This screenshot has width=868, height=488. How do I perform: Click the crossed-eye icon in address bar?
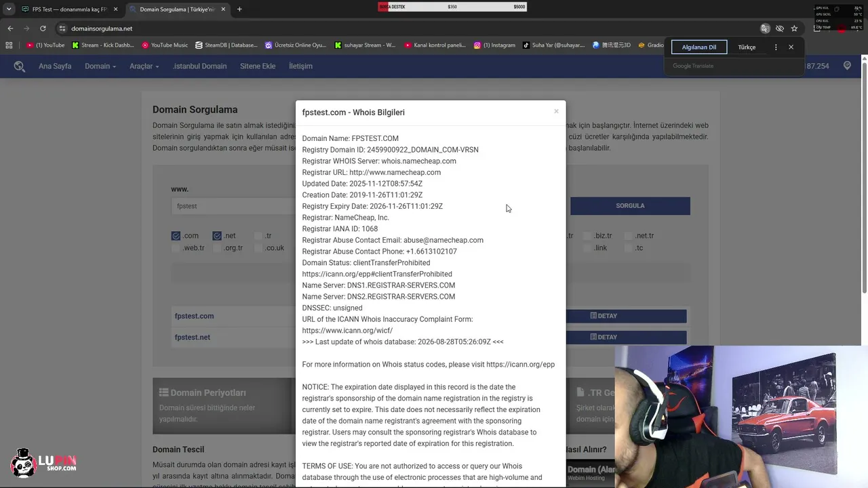pos(780,28)
